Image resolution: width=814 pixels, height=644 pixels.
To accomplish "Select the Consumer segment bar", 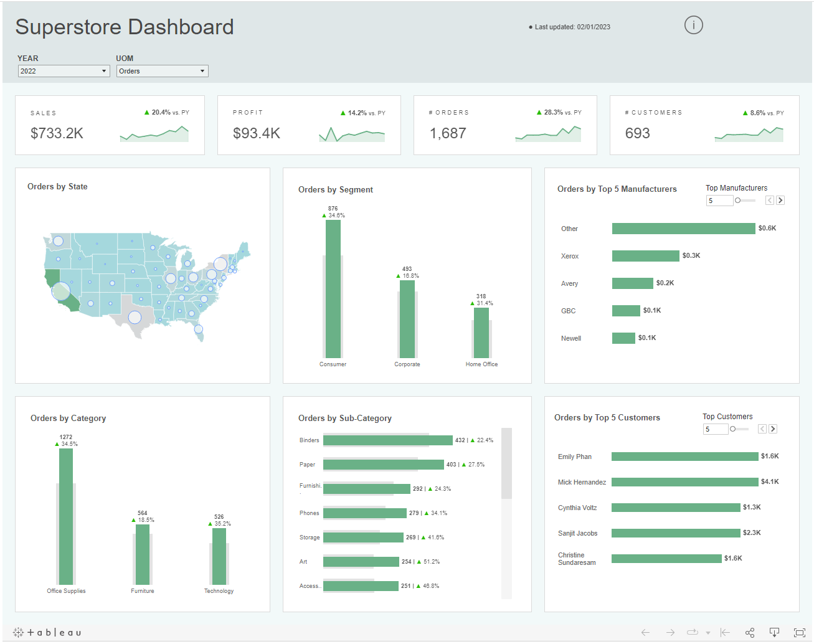I will (x=333, y=289).
